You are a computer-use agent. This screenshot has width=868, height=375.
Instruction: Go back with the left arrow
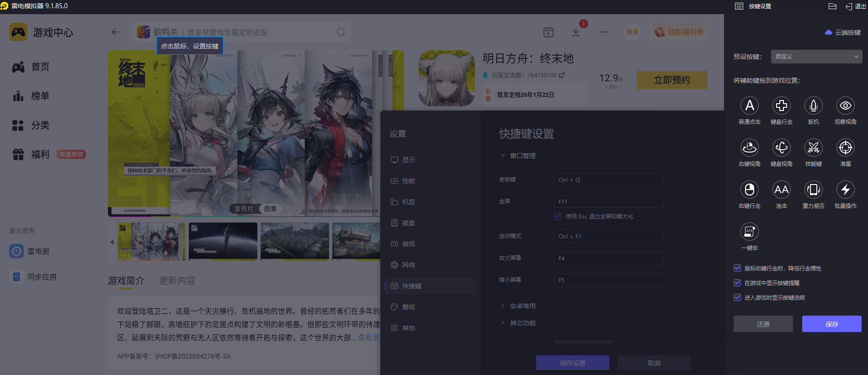click(x=116, y=32)
